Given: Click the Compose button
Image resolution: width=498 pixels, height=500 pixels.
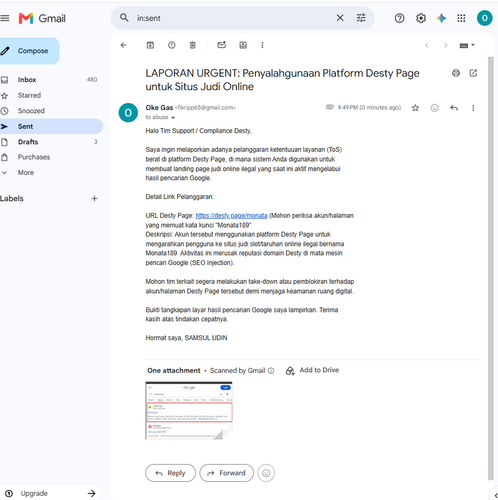Looking at the screenshot, I should point(29,51).
